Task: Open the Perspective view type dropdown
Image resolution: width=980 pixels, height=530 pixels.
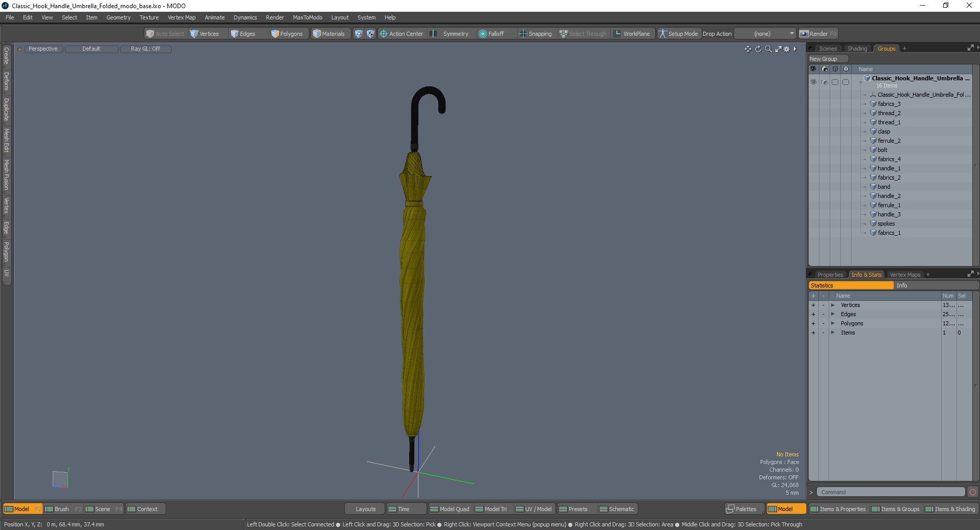Action: click(x=43, y=49)
